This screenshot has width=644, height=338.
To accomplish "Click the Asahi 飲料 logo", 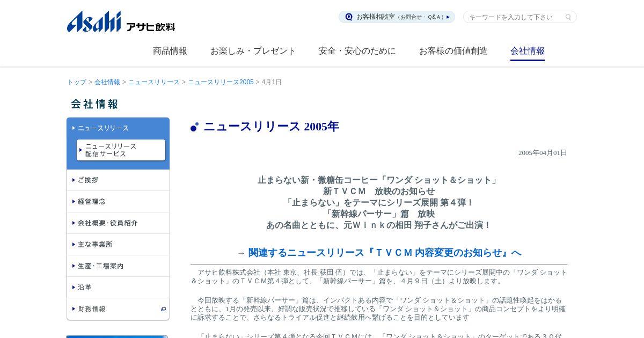I will (121, 21).
